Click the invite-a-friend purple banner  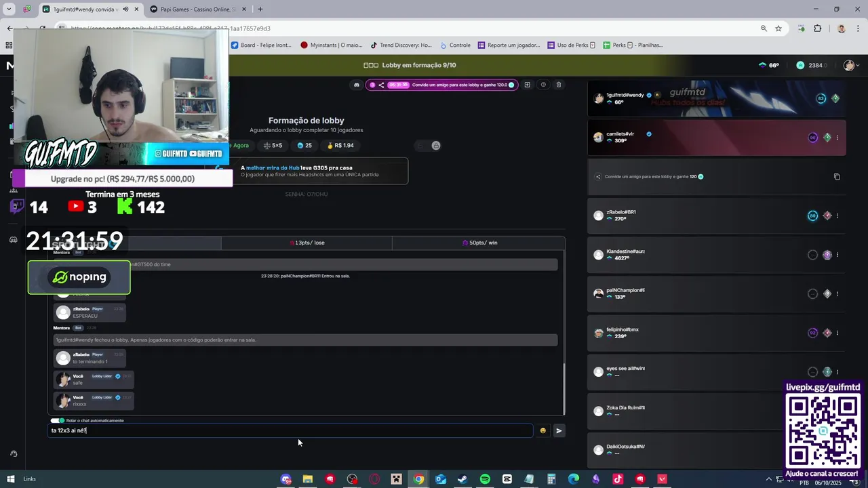coord(441,85)
